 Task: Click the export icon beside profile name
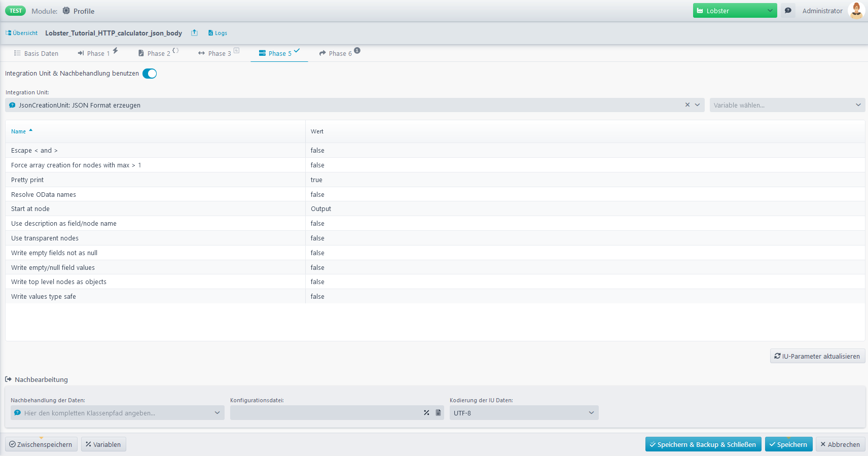(194, 33)
